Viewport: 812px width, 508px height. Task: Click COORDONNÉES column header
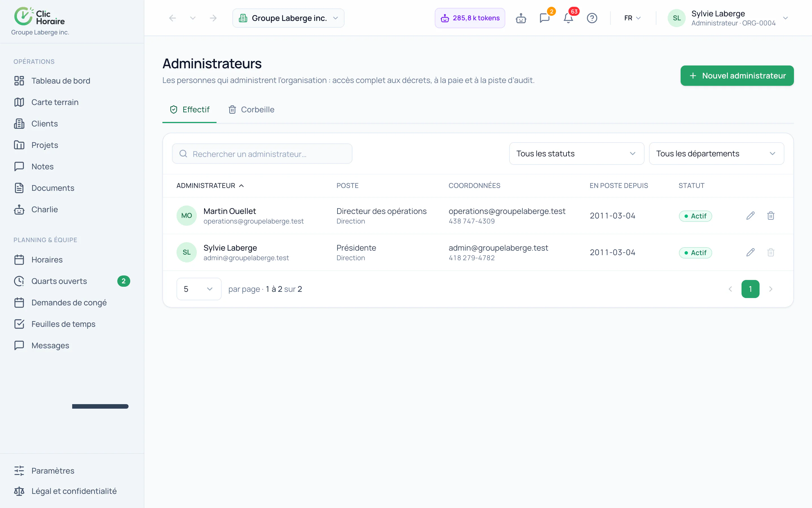(474, 185)
